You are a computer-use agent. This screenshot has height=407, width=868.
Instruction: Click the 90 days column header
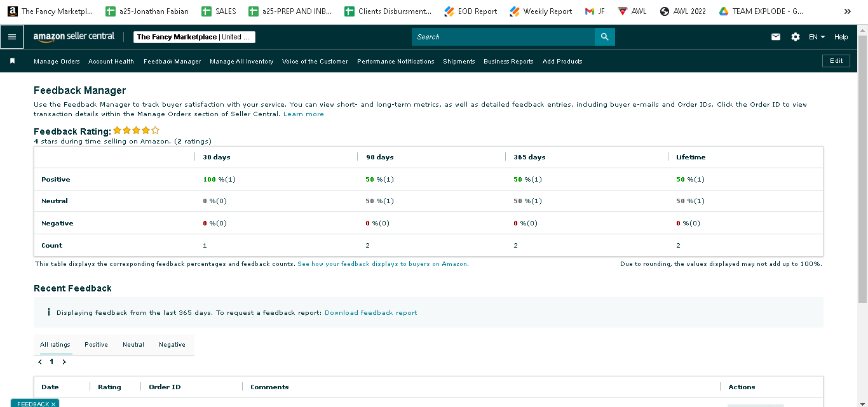tap(380, 157)
